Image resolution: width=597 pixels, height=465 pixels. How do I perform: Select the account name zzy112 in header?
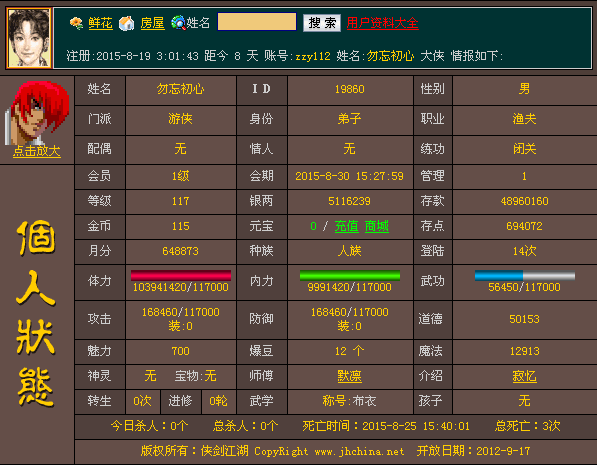click(313, 56)
